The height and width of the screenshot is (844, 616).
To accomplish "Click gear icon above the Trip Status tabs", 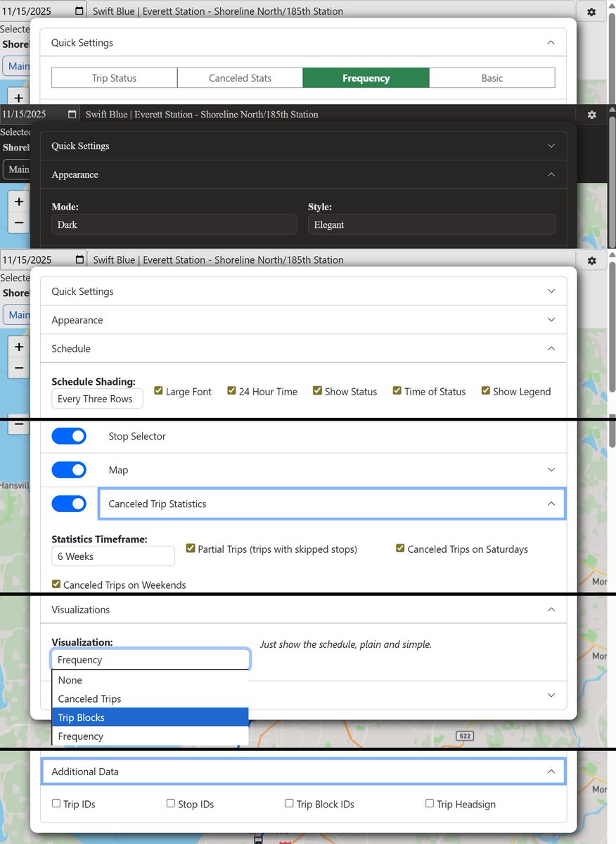I will coord(591,12).
